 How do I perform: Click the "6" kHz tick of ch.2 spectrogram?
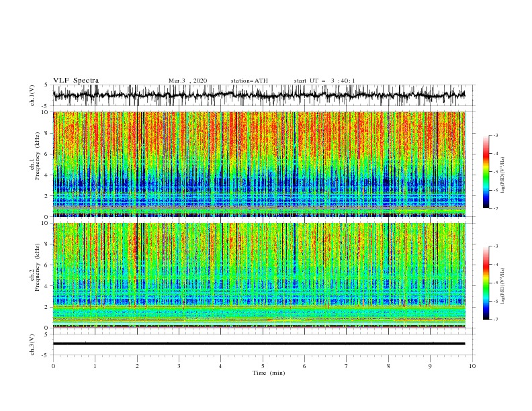click(x=46, y=265)
